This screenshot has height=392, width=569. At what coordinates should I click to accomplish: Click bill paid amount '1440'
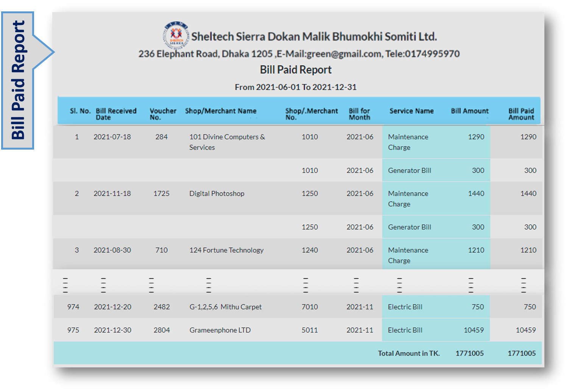point(528,194)
